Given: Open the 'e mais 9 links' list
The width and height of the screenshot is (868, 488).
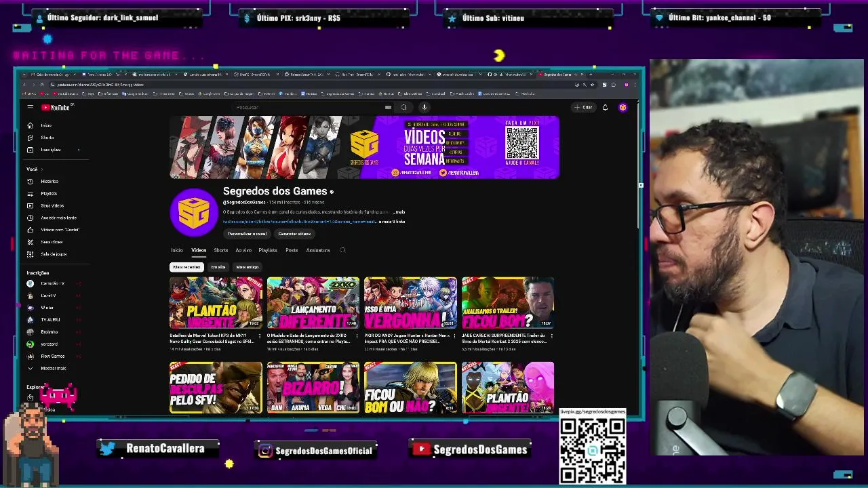Looking at the screenshot, I should coord(392,222).
